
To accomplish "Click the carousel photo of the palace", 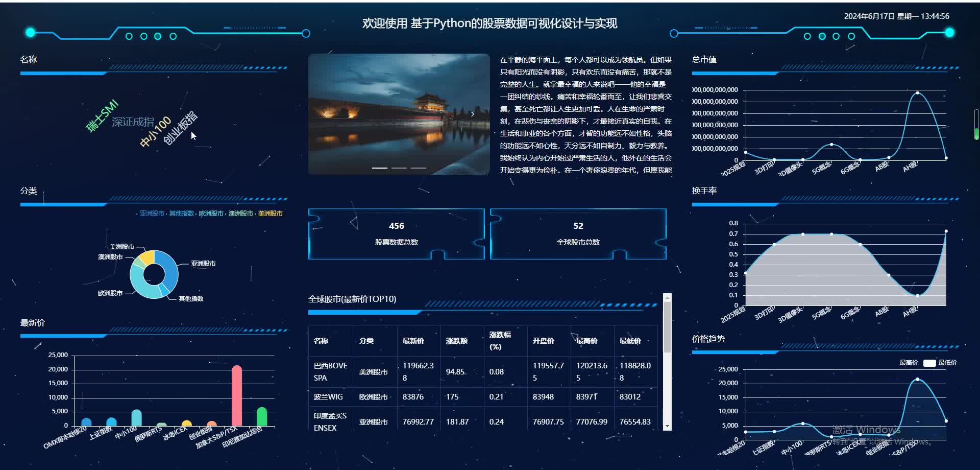I will [399, 113].
